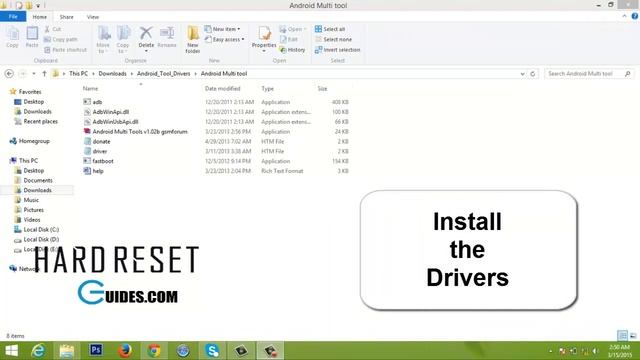Image resolution: width=640 pixels, height=360 pixels.
Task: Go up one folder level with the Up arrow
Action: pyautogui.click(x=44, y=73)
